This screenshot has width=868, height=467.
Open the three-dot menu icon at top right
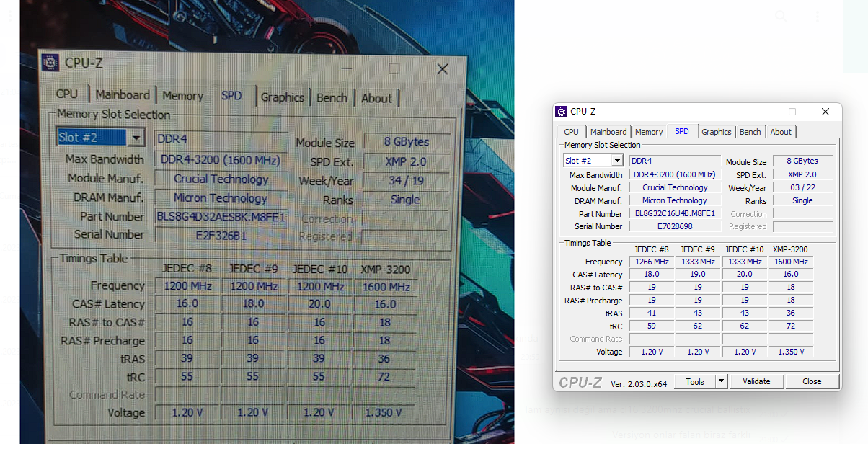(818, 16)
